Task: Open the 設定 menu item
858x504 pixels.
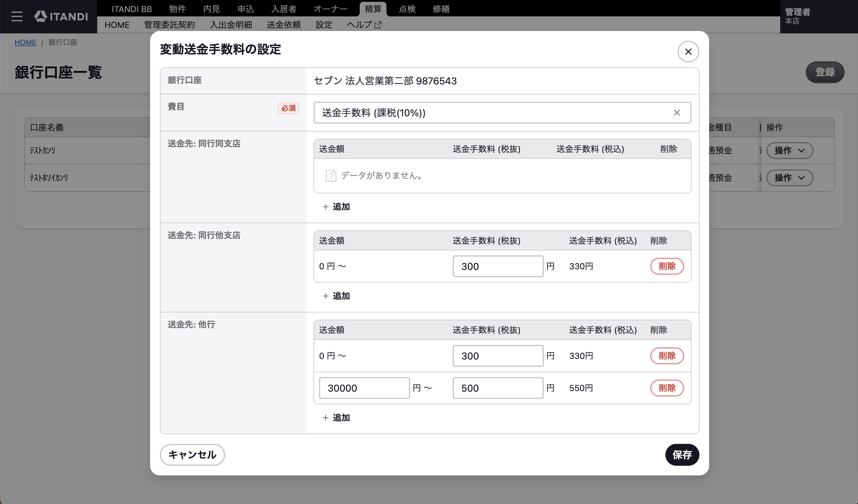Action: (324, 25)
